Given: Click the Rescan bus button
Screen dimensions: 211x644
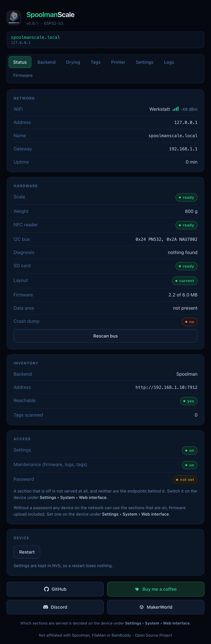Looking at the screenshot, I should click(105, 336).
